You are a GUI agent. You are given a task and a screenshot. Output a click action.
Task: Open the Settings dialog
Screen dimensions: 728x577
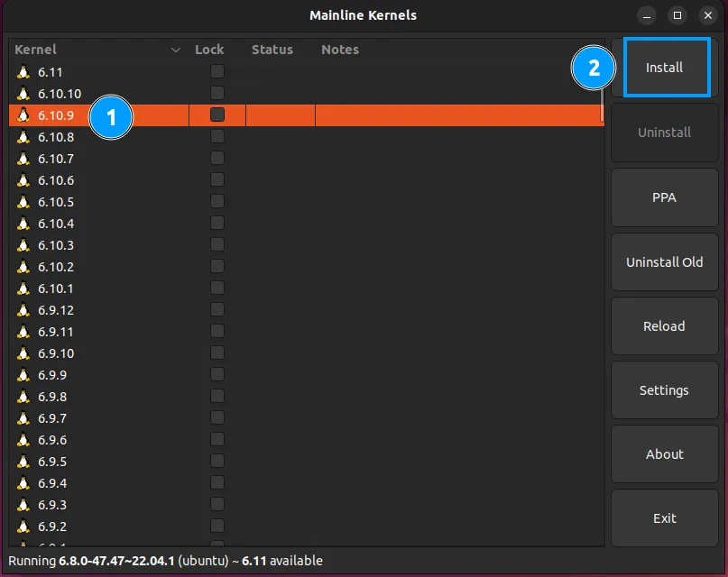pos(664,390)
